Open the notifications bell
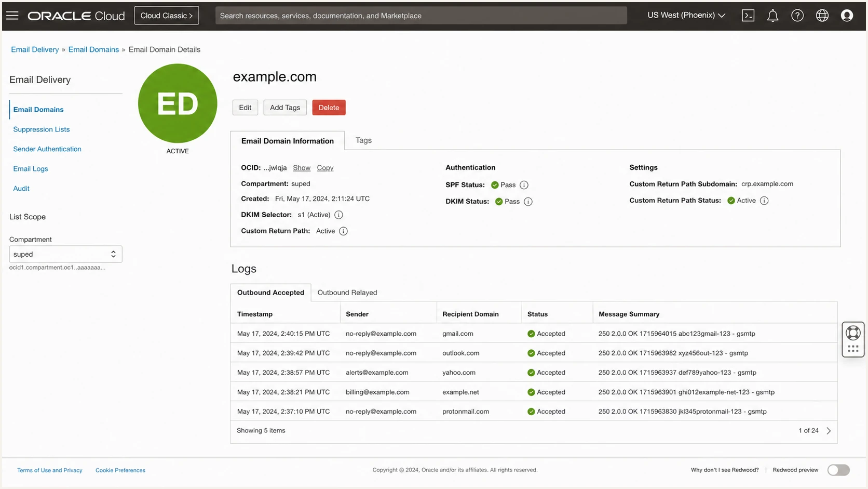 pyautogui.click(x=772, y=16)
